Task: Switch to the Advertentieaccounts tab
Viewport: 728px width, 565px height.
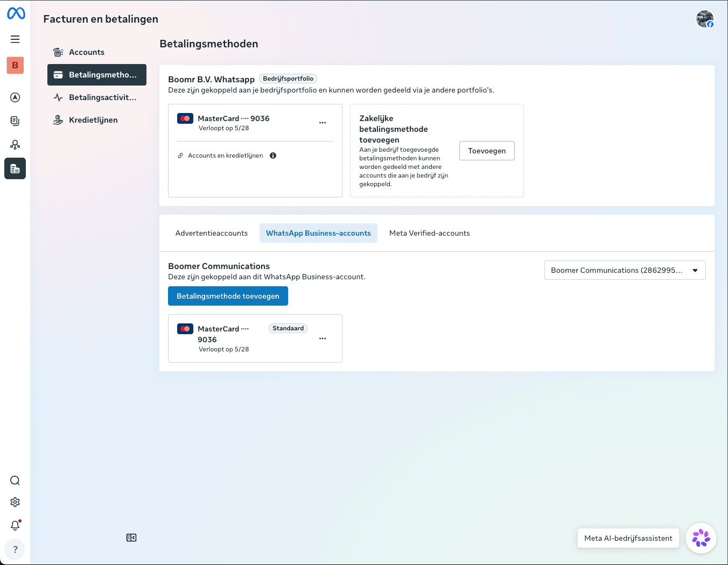Action: [212, 233]
